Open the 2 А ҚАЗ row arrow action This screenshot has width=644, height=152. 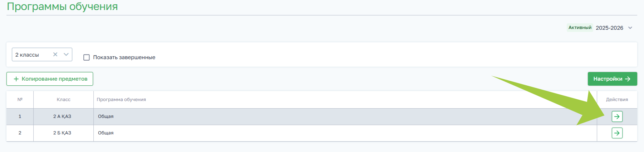pyautogui.click(x=617, y=117)
